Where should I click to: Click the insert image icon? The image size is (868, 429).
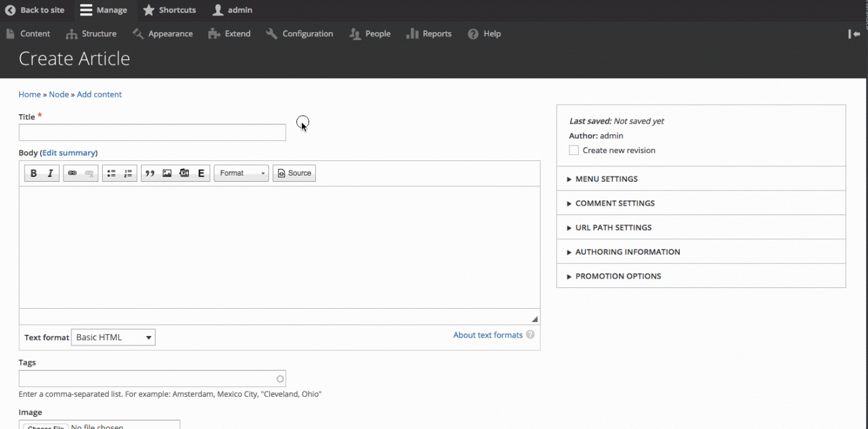167,173
